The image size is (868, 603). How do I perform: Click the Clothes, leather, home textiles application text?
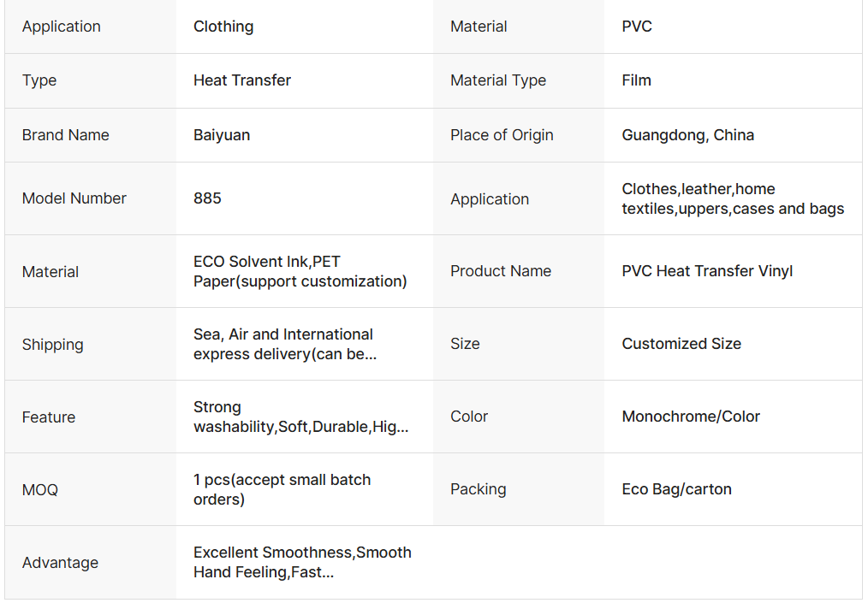point(733,198)
